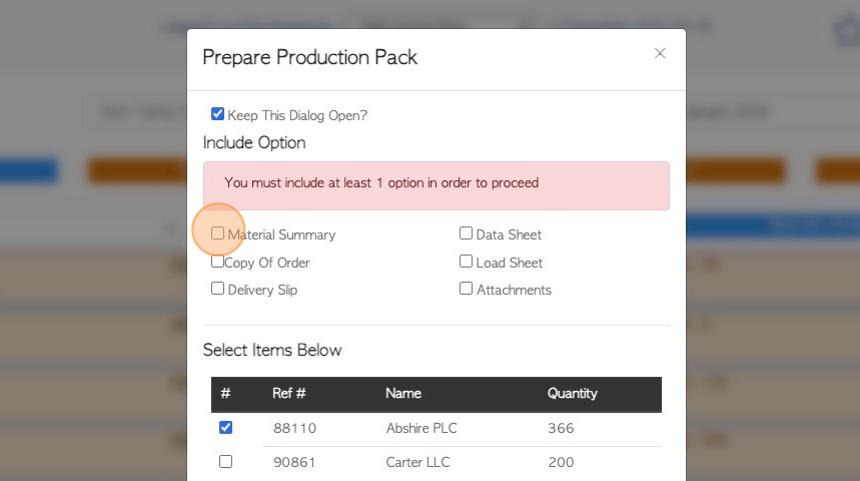860x481 pixels.
Task: Select the Carter LLC row checkbox
Action: pos(225,462)
